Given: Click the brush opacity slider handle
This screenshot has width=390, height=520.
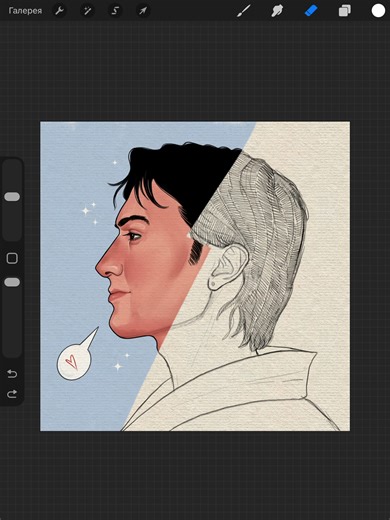Looking at the screenshot, I should tap(12, 282).
